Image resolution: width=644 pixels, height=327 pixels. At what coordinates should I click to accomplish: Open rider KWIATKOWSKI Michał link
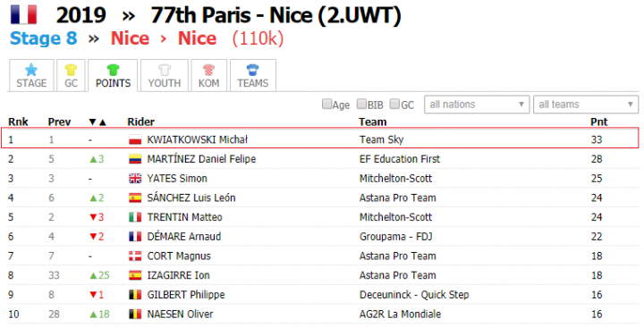(197, 140)
